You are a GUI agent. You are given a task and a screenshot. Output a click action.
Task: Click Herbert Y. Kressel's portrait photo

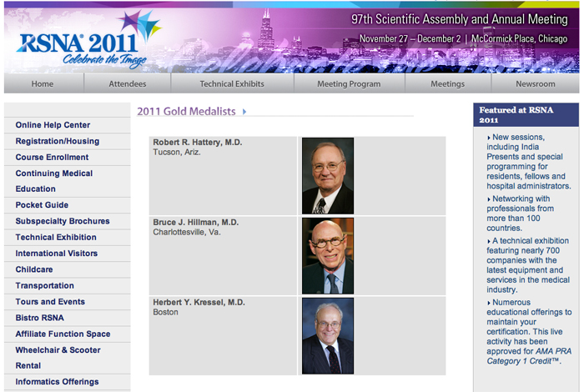tap(328, 335)
